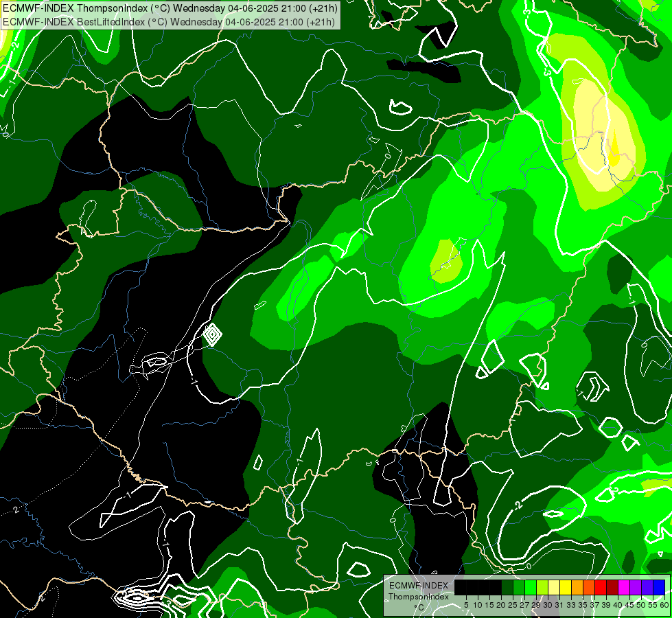Click the ThompsonIndex title line at top

click(x=170, y=8)
